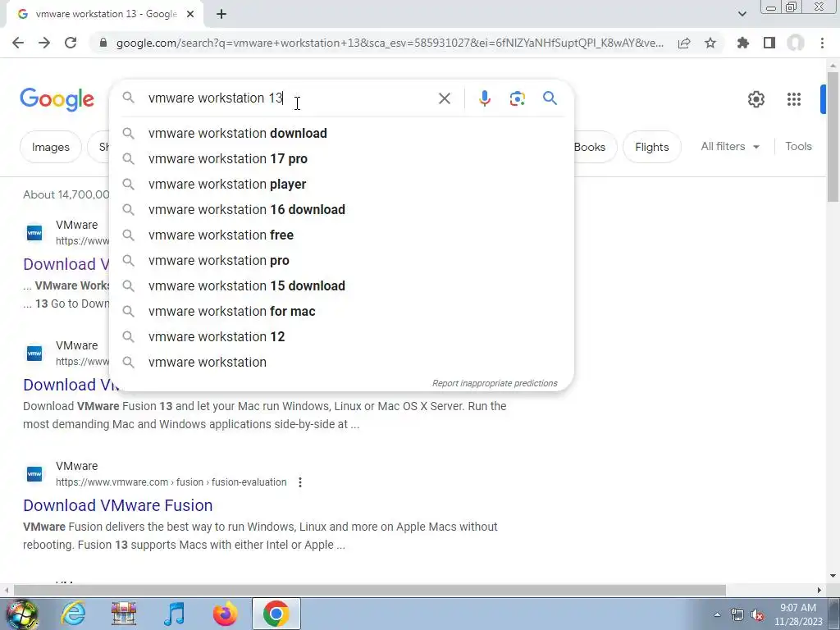This screenshot has width=840, height=630.
Task: Open a new browser tab
Action: [221, 15]
